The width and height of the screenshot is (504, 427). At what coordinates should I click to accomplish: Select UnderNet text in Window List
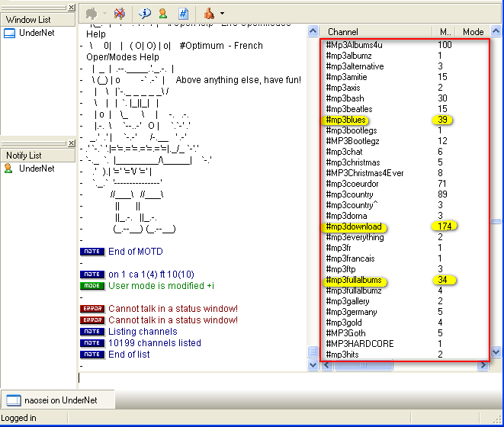click(37, 33)
